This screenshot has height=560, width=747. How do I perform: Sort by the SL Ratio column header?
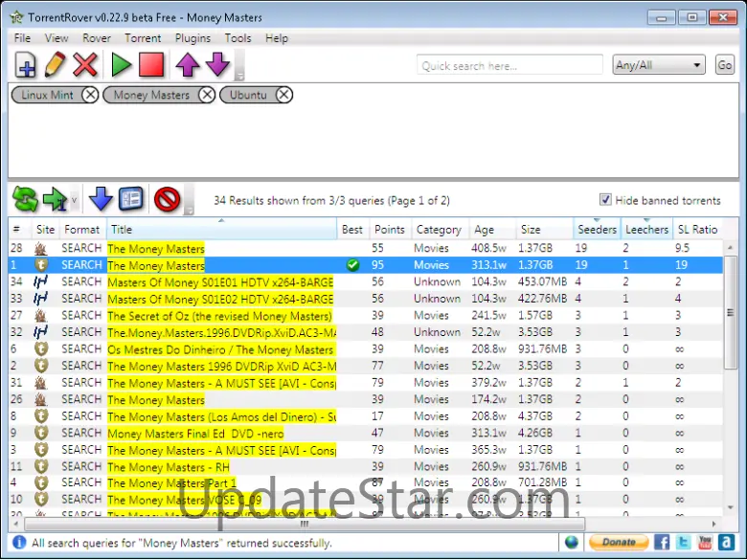tap(697, 230)
